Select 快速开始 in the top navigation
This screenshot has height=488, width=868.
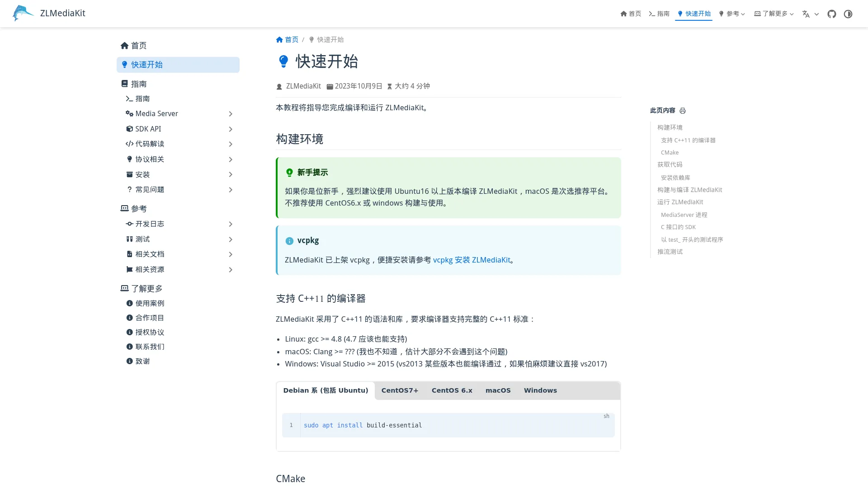coord(693,14)
